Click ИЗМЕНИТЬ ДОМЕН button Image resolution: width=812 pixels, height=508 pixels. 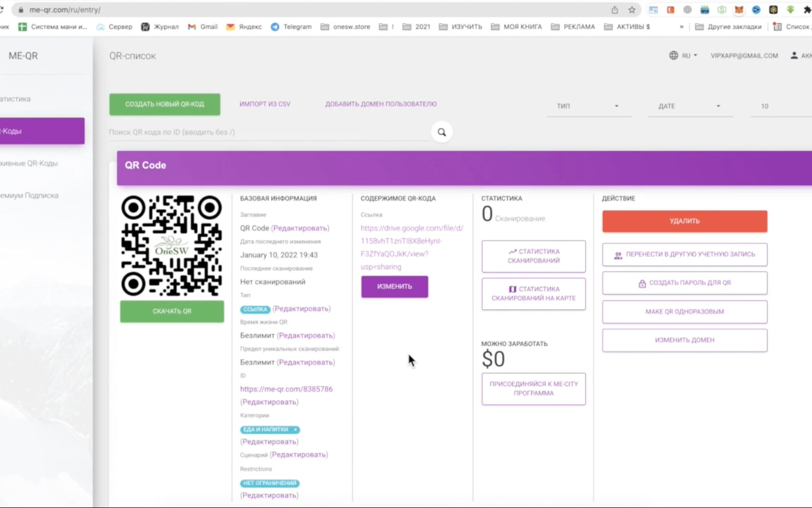coord(685,340)
